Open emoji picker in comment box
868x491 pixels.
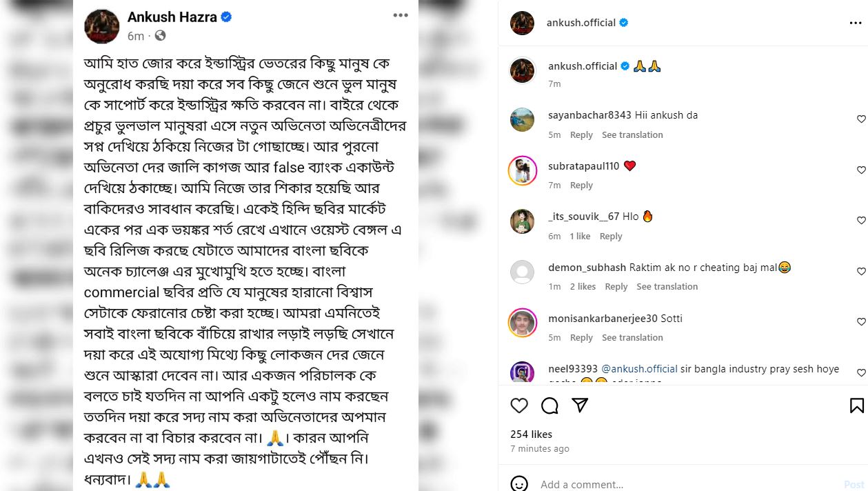click(x=519, y=484)
